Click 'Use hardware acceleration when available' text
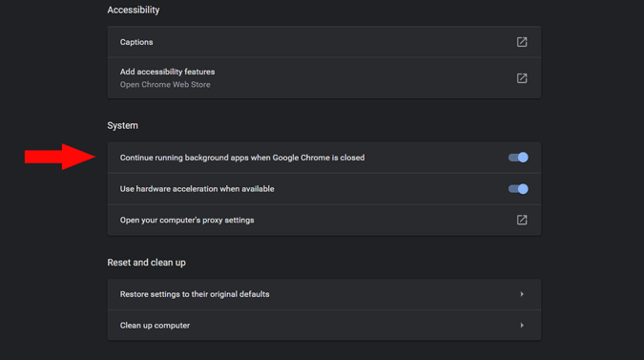The width and height of the screenshot is (644, 360). pyautogui.click(x=197, y=189)
